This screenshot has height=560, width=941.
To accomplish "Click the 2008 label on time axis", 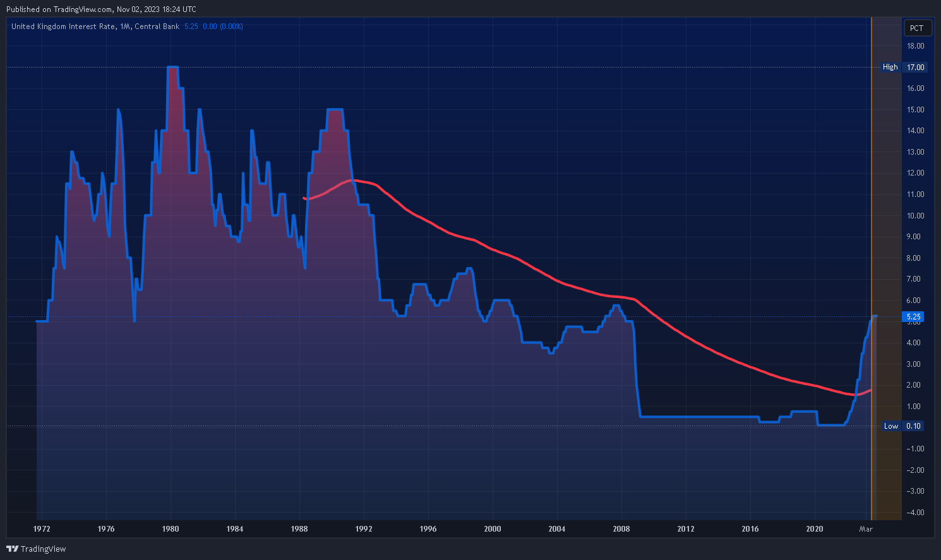I will tap(621, 529).
